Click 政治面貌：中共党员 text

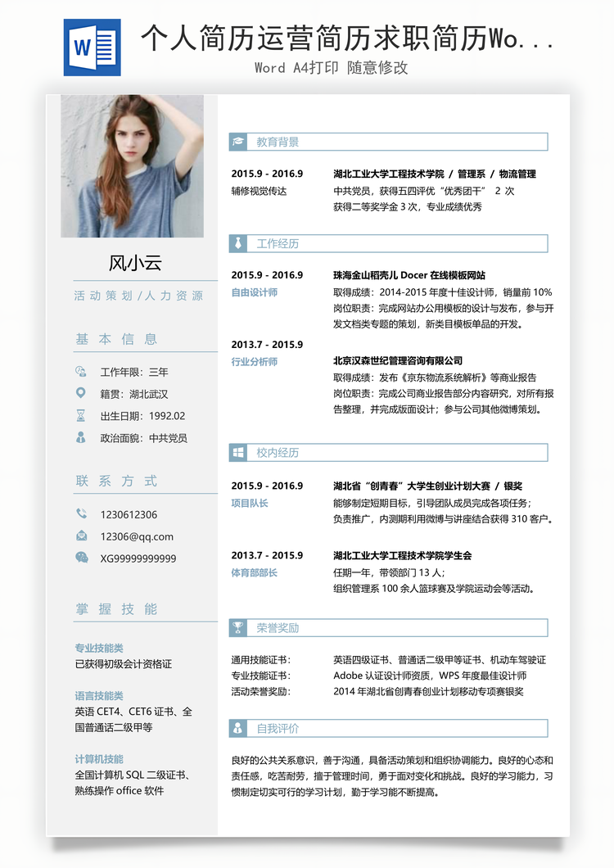point(144,438)
